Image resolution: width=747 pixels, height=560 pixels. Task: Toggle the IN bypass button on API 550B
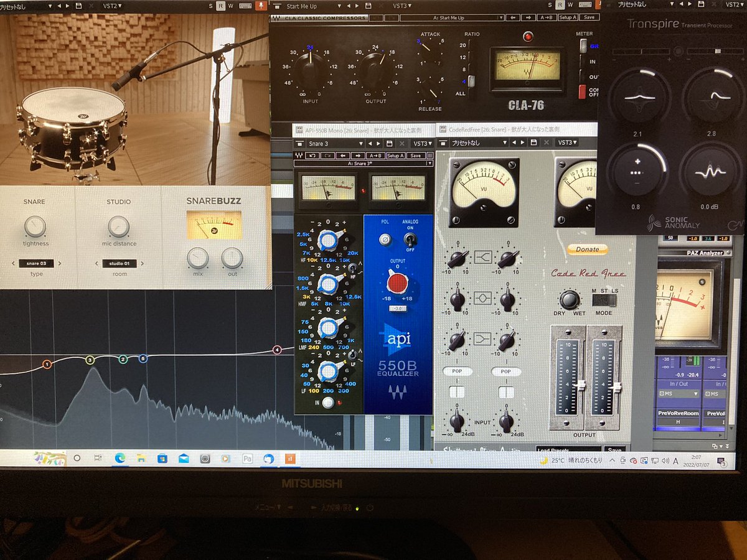[328, 403]
